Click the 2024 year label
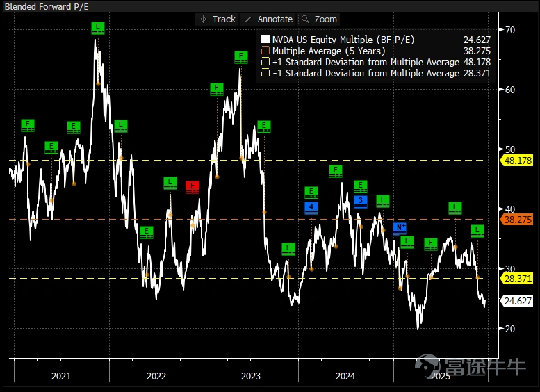 click(345, 376)
